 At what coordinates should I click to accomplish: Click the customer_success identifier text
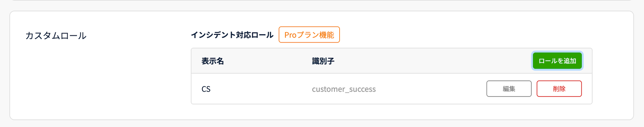(x=343, y=89)
